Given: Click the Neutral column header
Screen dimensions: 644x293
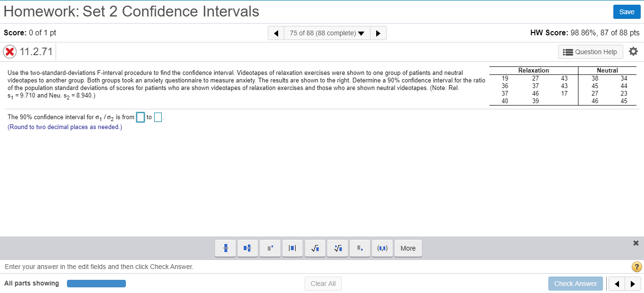Looking at the screenshot, I should tap(607, 70).
